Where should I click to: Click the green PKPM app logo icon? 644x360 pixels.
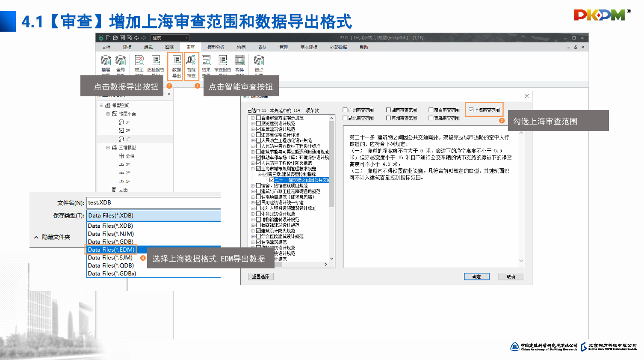101,38
